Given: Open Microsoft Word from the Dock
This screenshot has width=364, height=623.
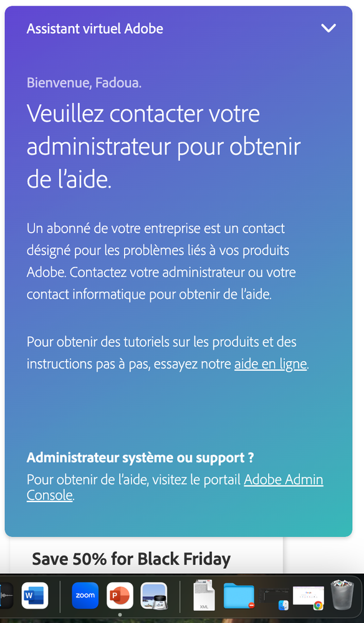Looking at the screenshot, I should pyautogui.click(x=34, y=596).
